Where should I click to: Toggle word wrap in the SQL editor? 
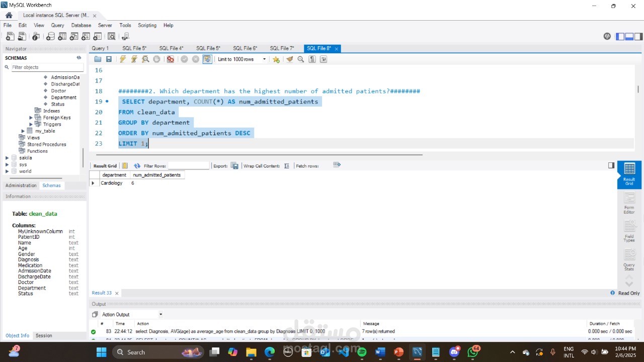coord(324,59)
